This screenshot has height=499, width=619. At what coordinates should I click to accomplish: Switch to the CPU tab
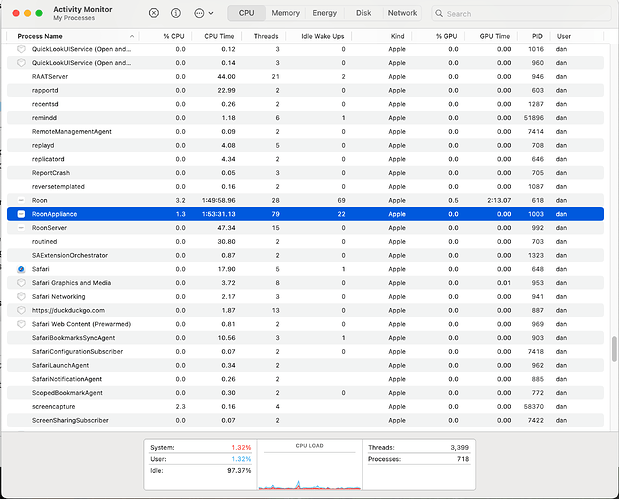246,13
